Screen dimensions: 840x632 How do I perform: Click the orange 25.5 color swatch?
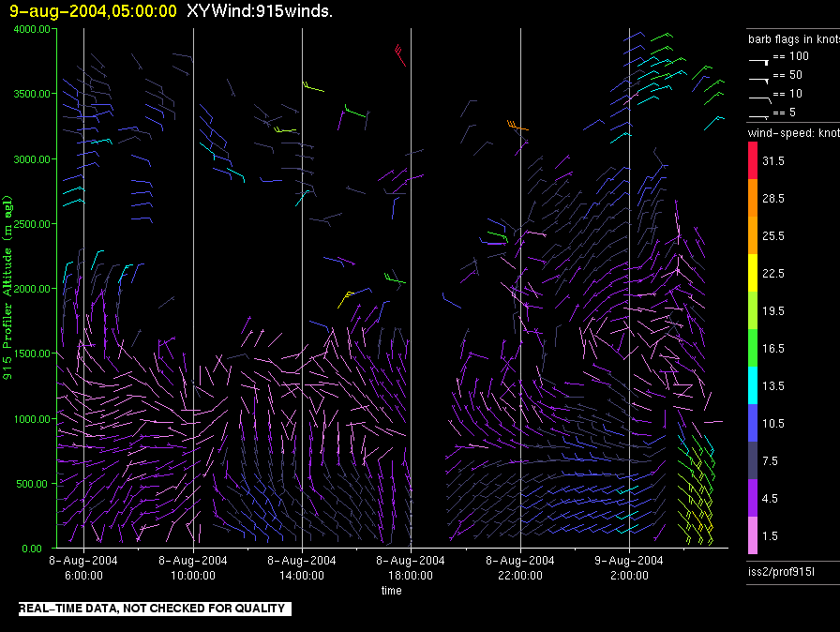(x=753, y=235)
